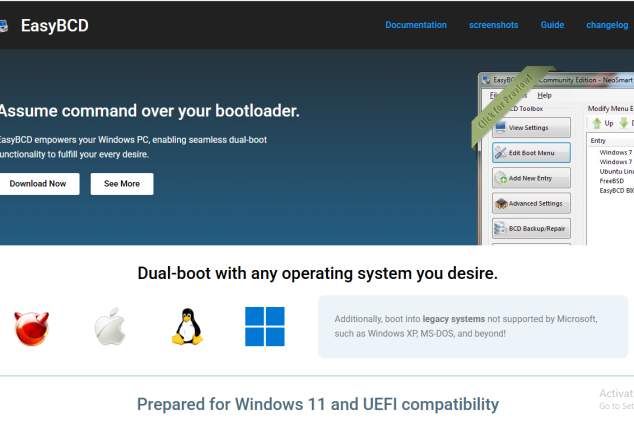Click the EasyBCD site title

point(55,25)
